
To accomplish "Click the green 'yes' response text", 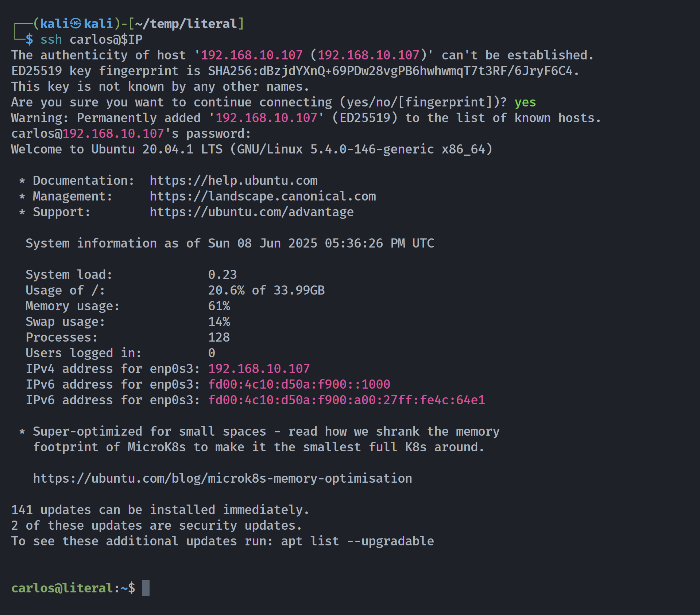I will pos(525,102).
